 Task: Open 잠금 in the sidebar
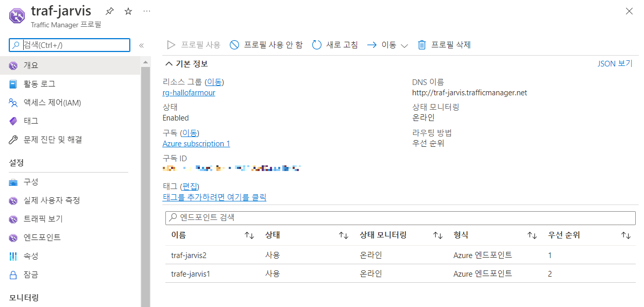[x=70, y=275]
